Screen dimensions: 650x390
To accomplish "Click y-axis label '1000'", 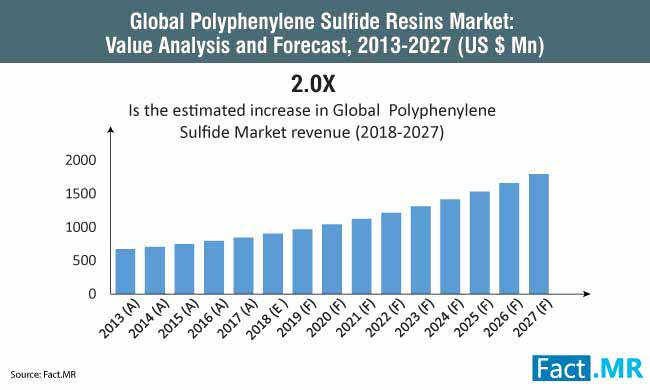I will pos(80,227).
